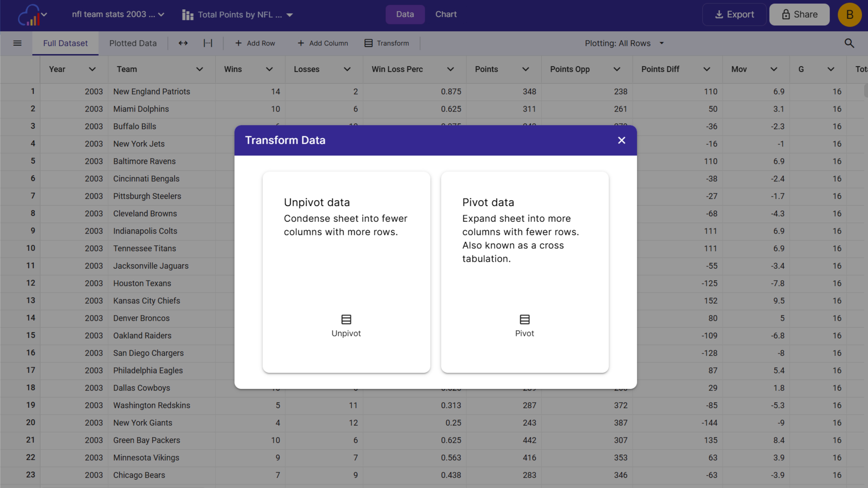Select the Plotted Data tab

[x=133, y=43]
